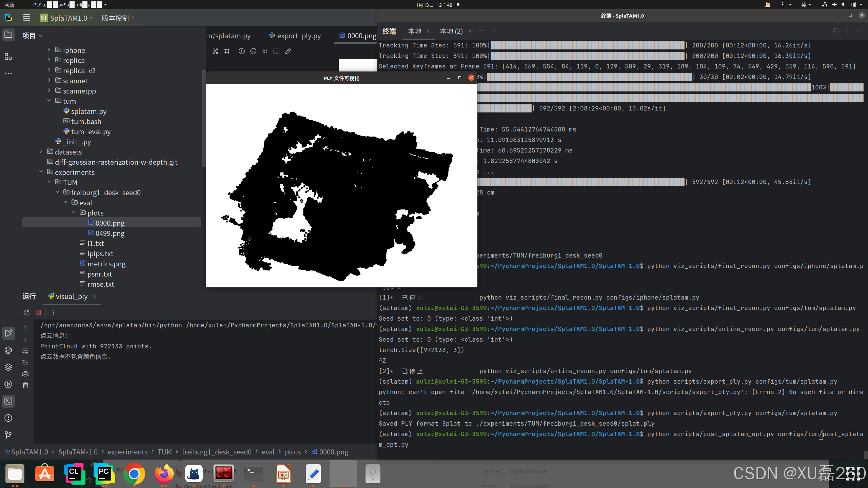Stop the running visual_ply process
The height and width of the screenshot is (488, 868).
click(38, 312)
